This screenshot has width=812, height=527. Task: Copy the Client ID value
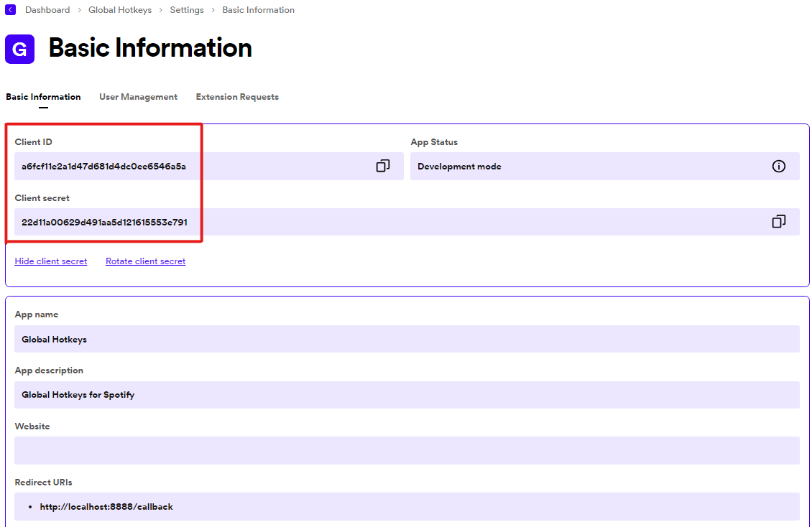(x=383, y=166)
